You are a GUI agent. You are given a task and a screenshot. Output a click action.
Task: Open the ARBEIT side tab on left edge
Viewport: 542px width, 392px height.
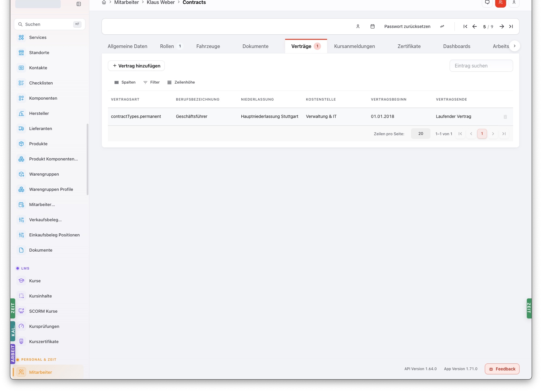click(13, 354)
